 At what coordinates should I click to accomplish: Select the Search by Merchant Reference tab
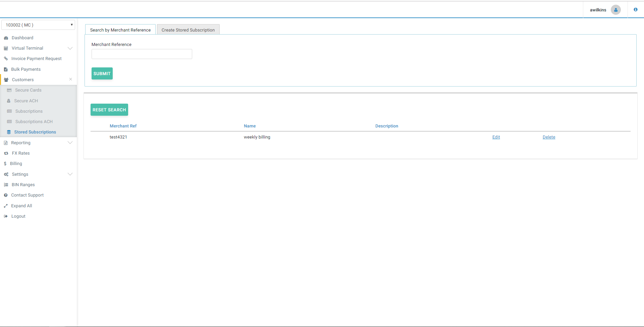pyautogui.click(x=120, y=30)
